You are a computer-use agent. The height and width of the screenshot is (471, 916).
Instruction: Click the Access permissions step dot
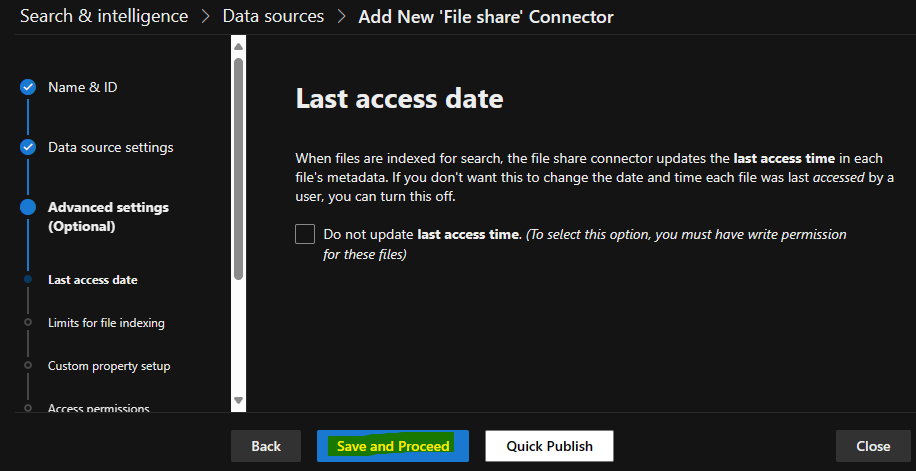click(x=27, y=407)
